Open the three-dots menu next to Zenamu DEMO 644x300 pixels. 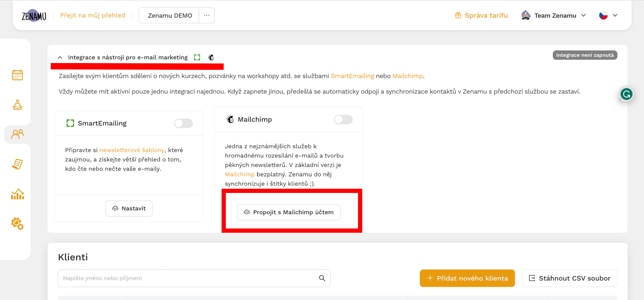click(207, 15)
